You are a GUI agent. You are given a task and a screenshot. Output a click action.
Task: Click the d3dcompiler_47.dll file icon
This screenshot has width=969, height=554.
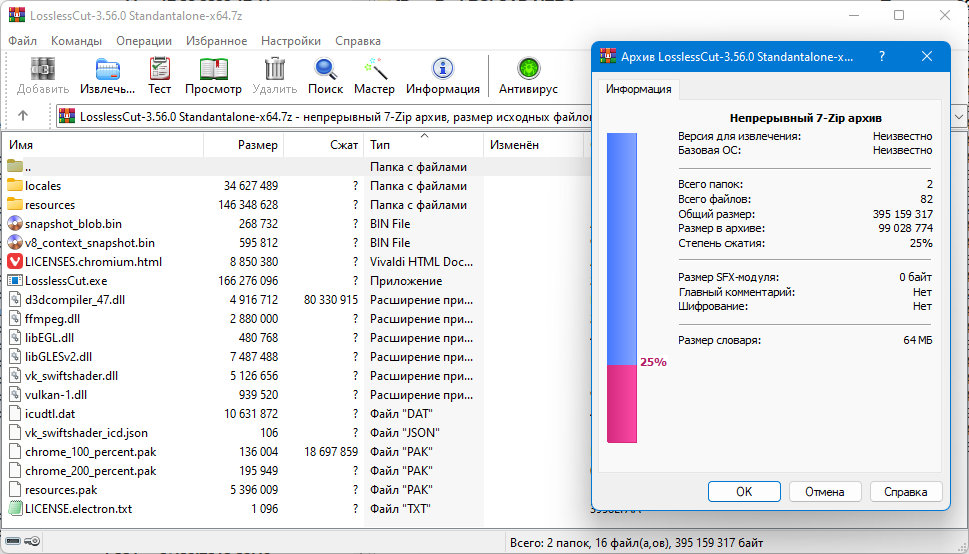pos(15,300)
